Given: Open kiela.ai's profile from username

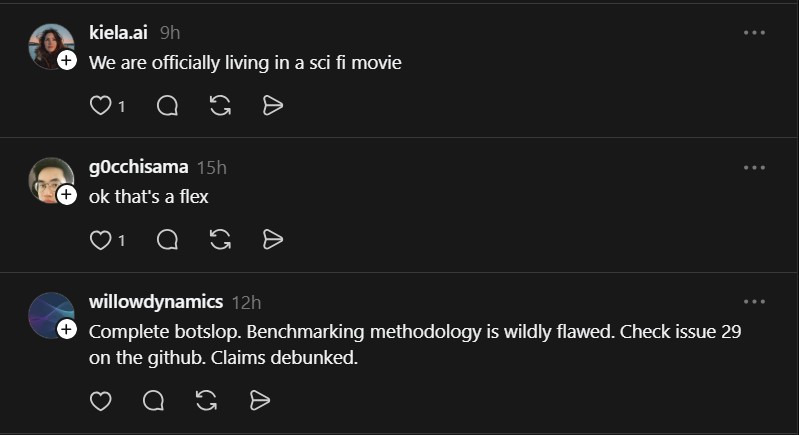Looking at the screenshot, I should coord(118,33).
